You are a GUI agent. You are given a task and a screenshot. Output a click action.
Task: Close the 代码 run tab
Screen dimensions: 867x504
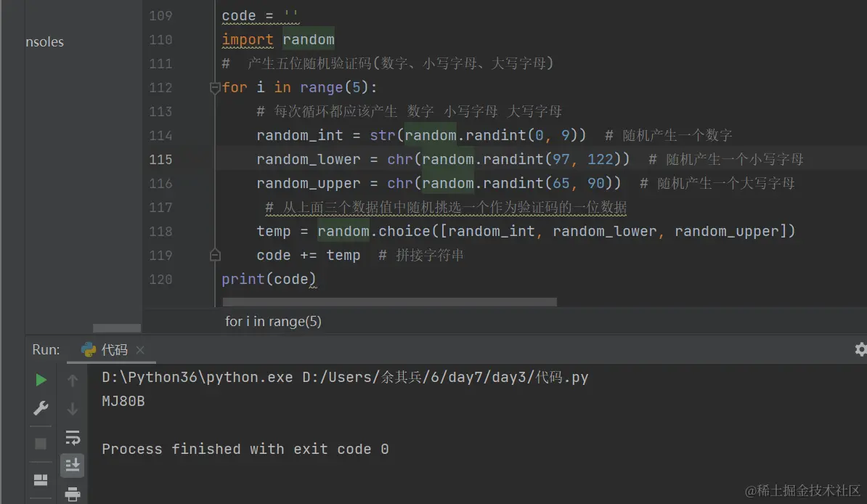140,349
